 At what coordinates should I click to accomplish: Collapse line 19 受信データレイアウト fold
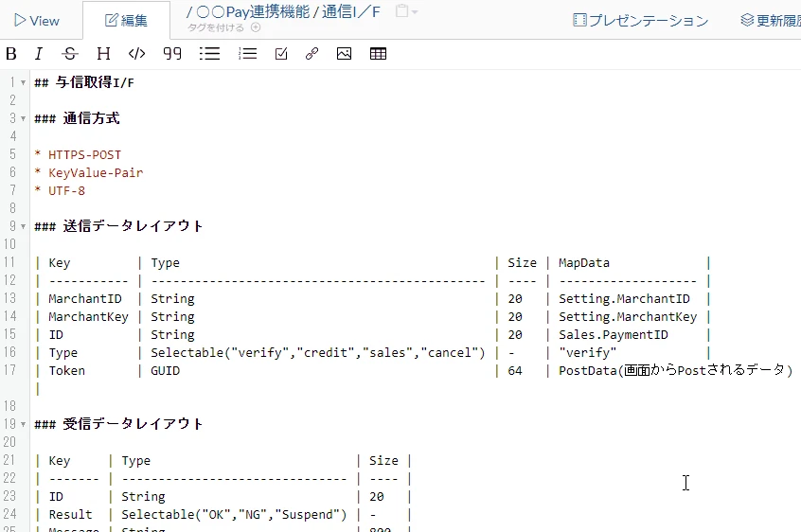[23, 424]
